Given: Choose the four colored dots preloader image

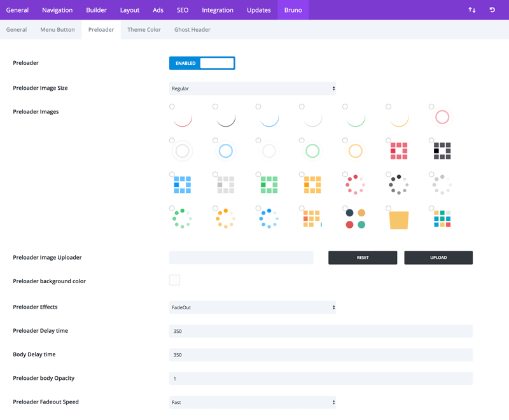Looking at the screenshot, I should coord(356,219).
